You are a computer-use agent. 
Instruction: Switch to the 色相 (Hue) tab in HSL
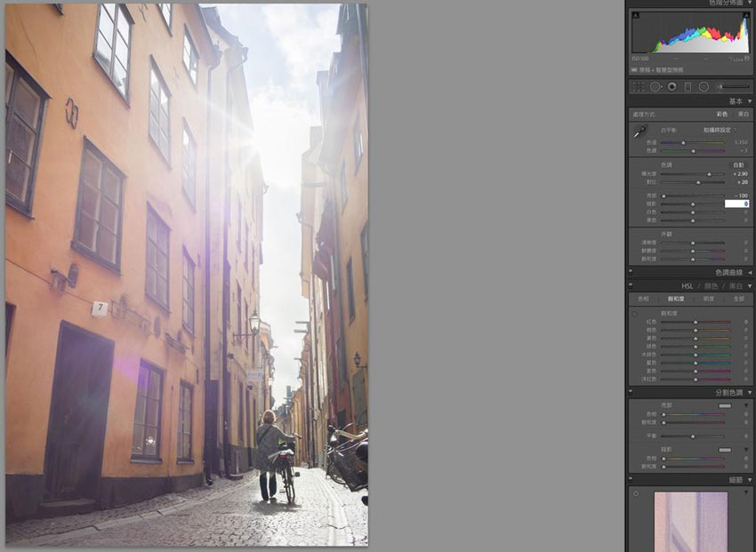pos(643,300)
